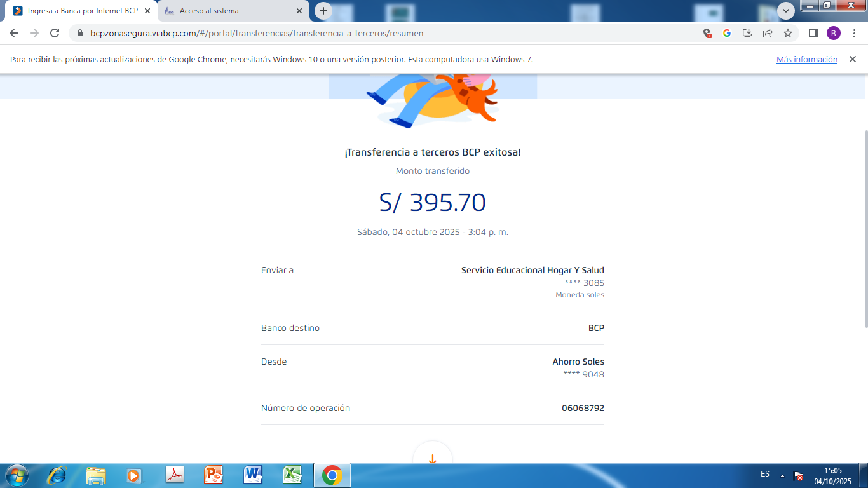Click the blocked location icon in address bar

click(x=707, y=33)
